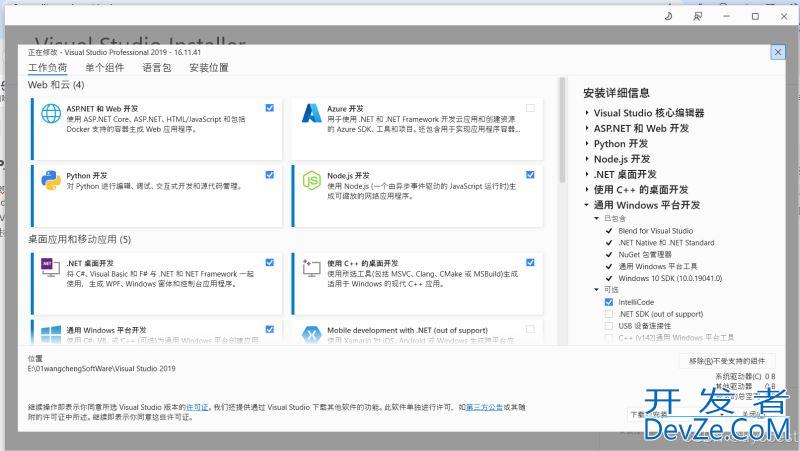Uncheck the Python development workload
The image size is (800, 451).
point(269,174)
